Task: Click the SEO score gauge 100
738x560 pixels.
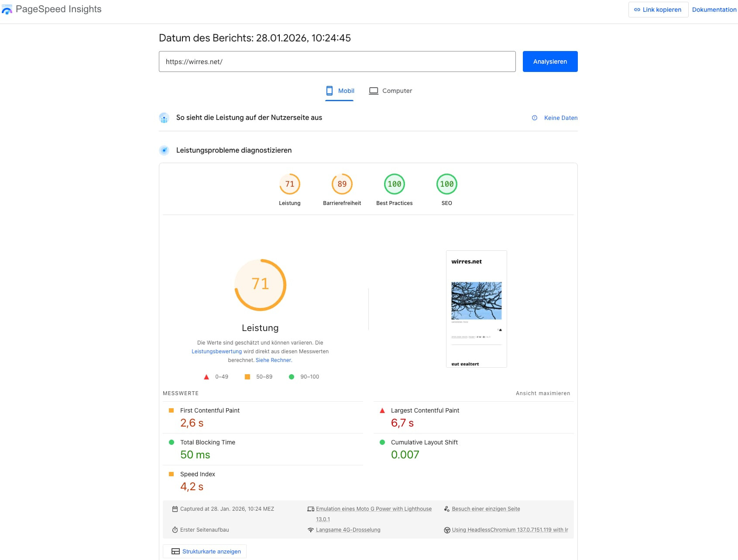Action: tap(446, 184)
